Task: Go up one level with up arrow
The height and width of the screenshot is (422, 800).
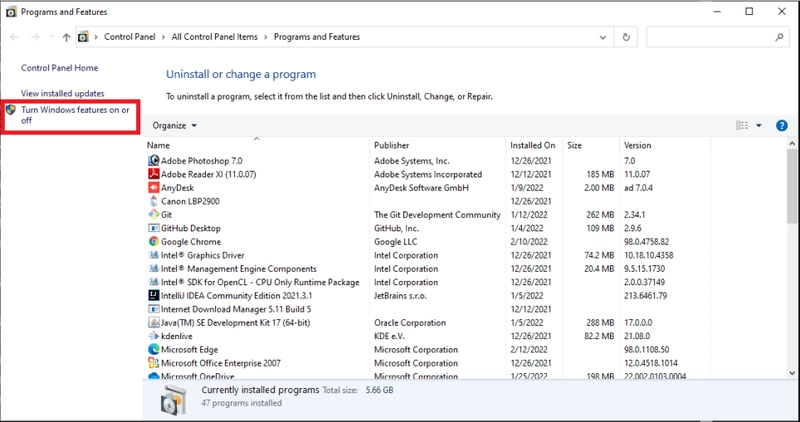Action: pos(66,37)
